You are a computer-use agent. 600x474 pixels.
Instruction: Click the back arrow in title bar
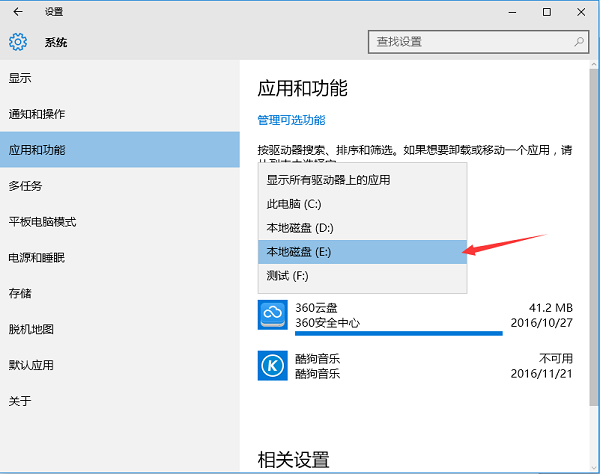[x=18, y=12]
